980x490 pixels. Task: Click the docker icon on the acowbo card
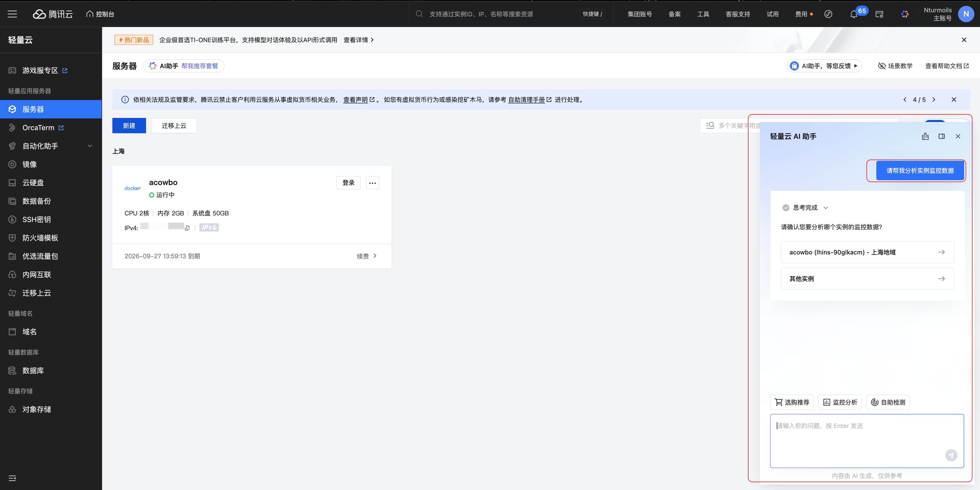point(132,188)
